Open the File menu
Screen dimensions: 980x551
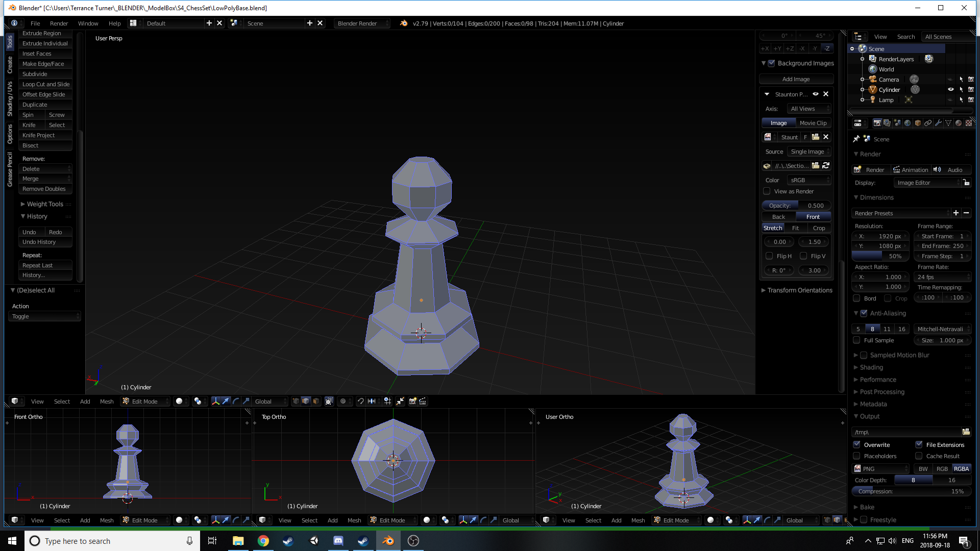[35, 23]
